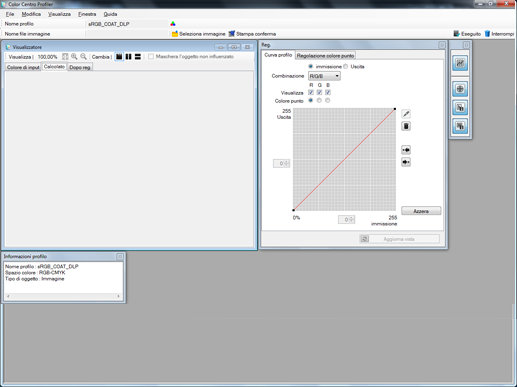
Task: Select the horizontal split view layout icon
Action: click(x=138, y=57)
